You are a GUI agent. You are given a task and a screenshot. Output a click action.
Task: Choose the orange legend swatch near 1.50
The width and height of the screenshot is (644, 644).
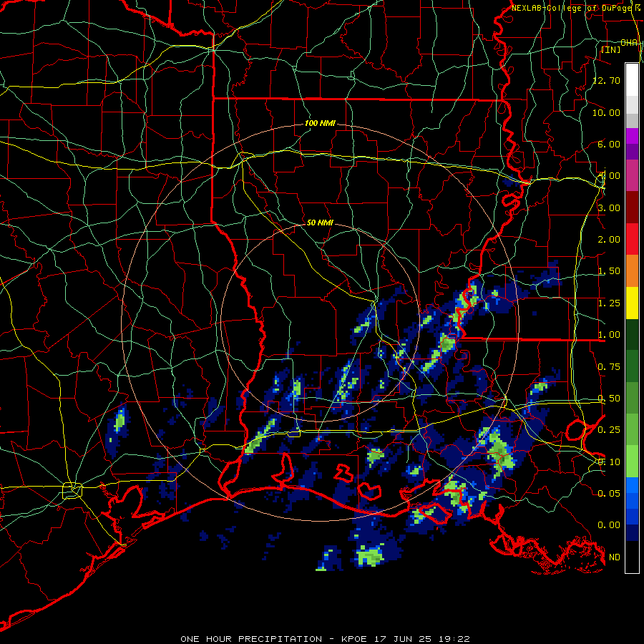click(632, 270)
